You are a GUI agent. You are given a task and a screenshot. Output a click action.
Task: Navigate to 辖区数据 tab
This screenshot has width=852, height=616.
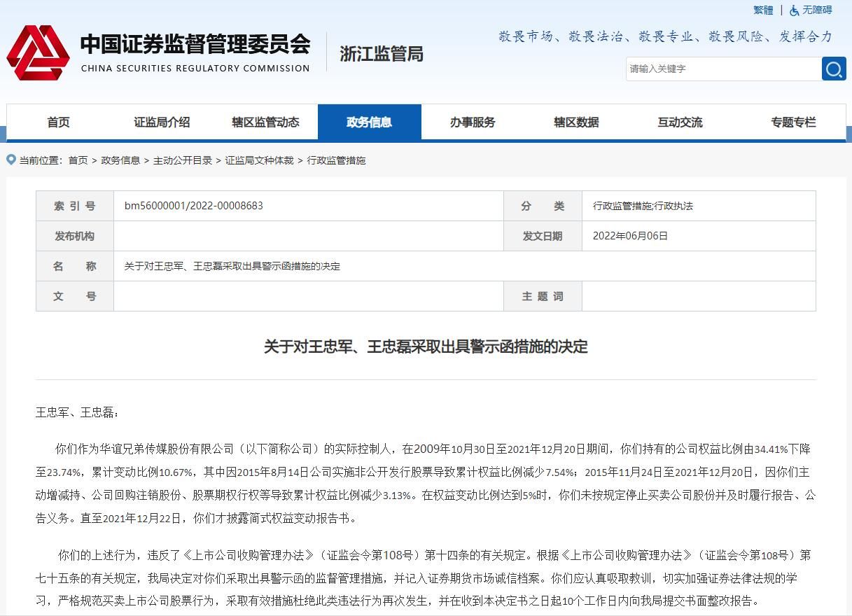576,122
